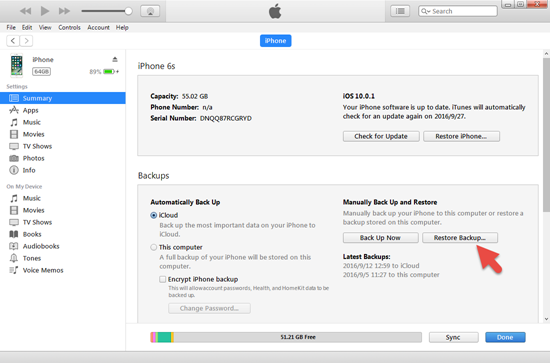This screenshot has width=550, height=363.
Task: Select Summary in Settings sidebar
Action: (63, 98)
